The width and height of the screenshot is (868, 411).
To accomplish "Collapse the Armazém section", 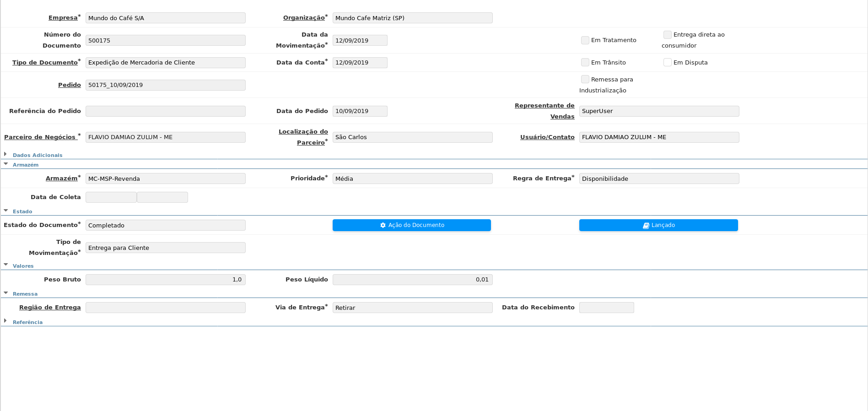I will click(25, 165).
